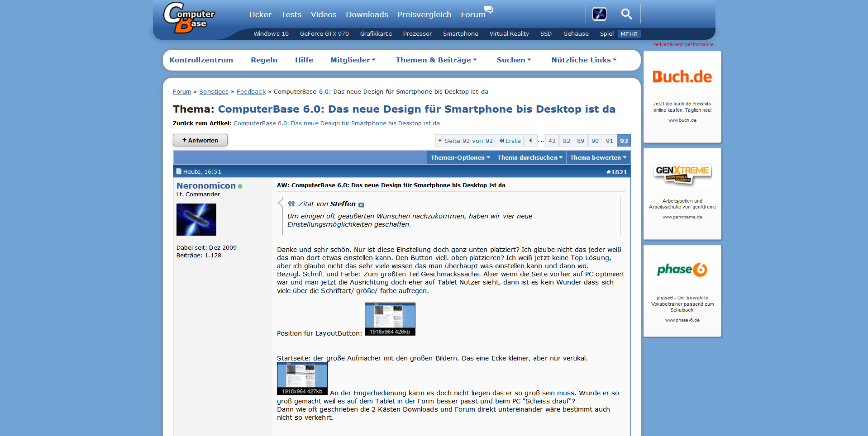Click the view-post icon next to Steffen

pyautogui.click(x=361, y=205)
